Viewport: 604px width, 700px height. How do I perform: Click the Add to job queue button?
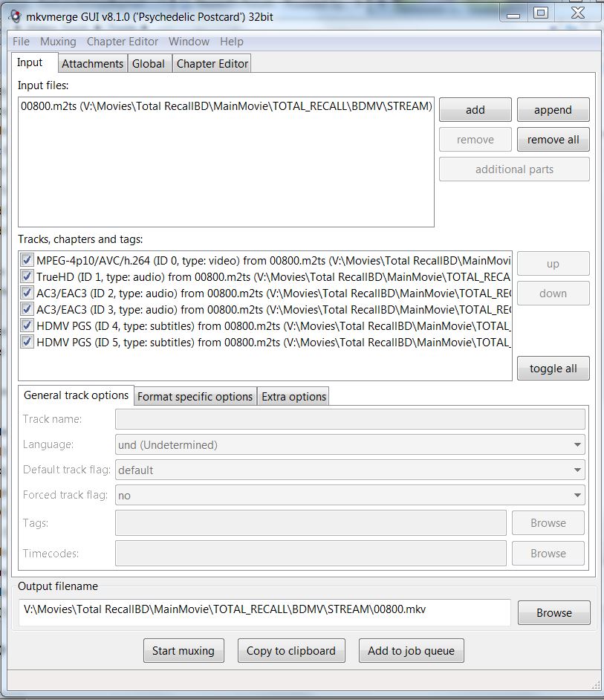point(411,651)
